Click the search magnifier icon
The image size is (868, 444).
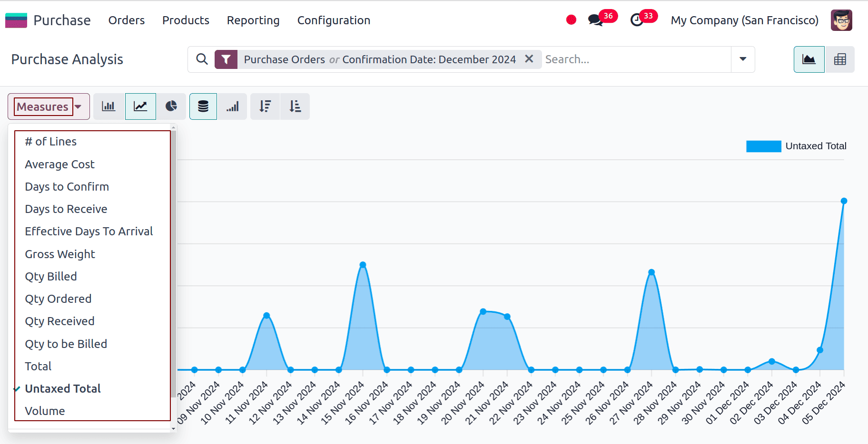[x=202, y=59]
